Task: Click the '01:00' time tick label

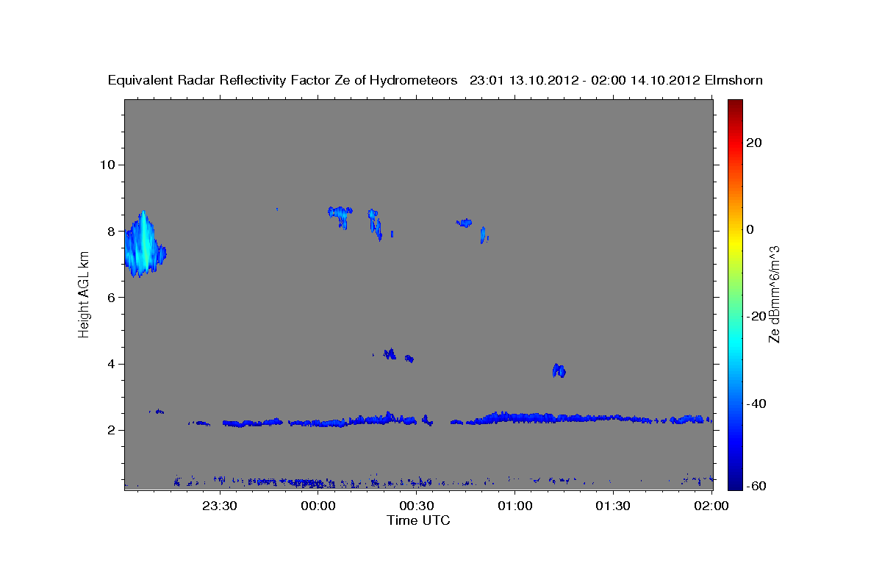Action: pos(514,506)
